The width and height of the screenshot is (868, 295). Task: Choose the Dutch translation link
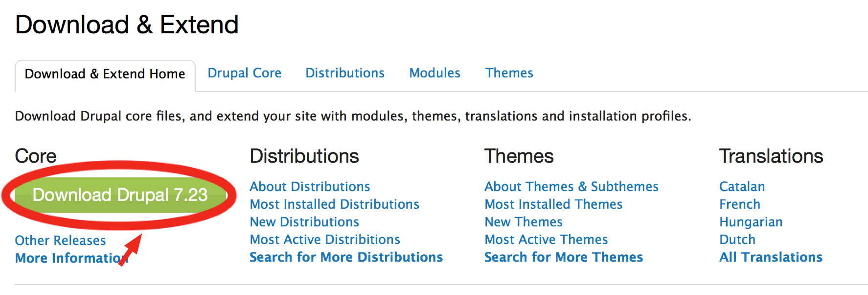point(737,240)
